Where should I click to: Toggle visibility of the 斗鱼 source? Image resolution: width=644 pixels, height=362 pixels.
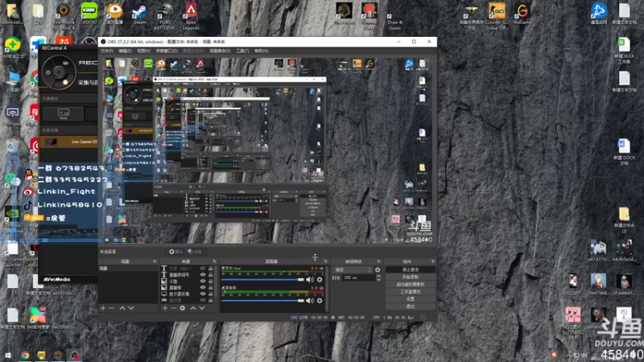tap(203, 281)
